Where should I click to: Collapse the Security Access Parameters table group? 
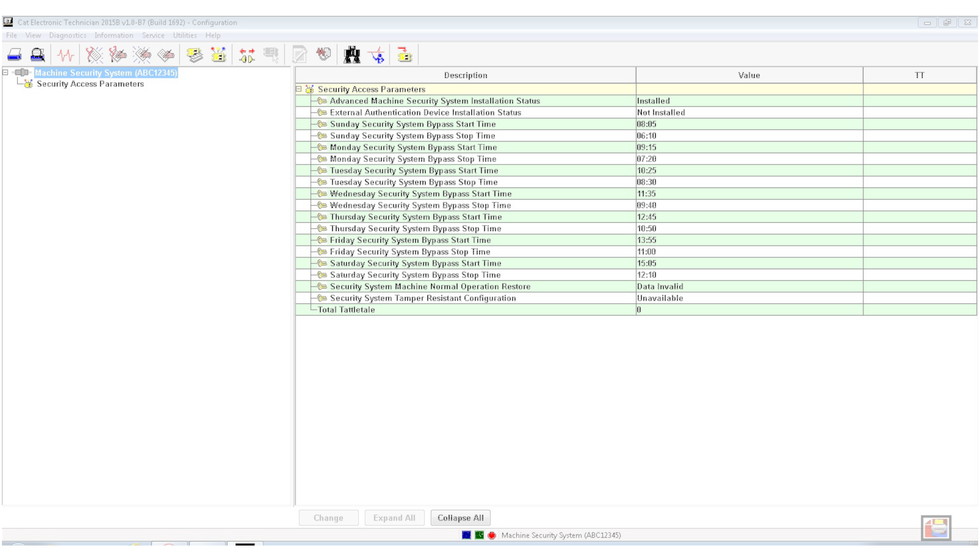tap(299, 89)
